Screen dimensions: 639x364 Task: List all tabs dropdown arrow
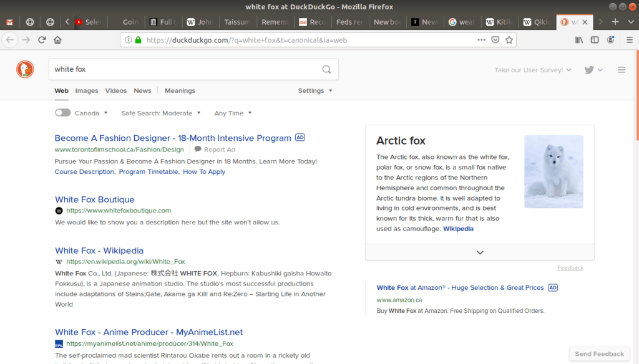tap(631, 22)
